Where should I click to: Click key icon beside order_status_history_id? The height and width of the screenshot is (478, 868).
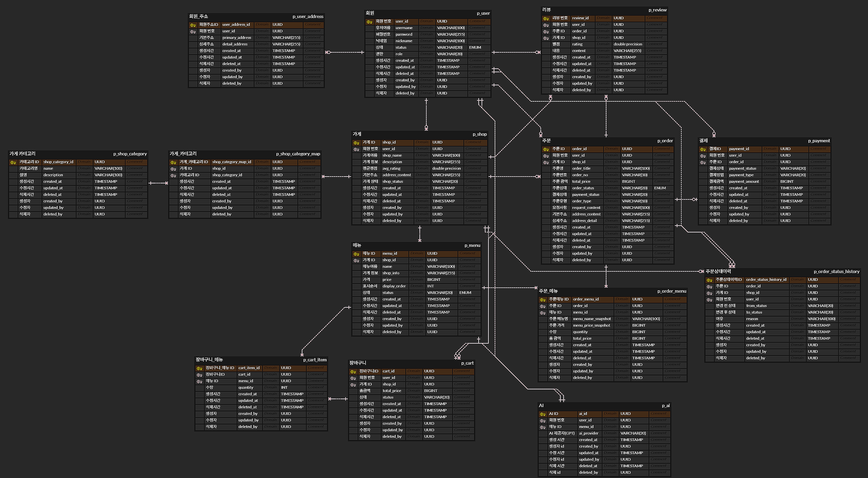tap(709, 280)
